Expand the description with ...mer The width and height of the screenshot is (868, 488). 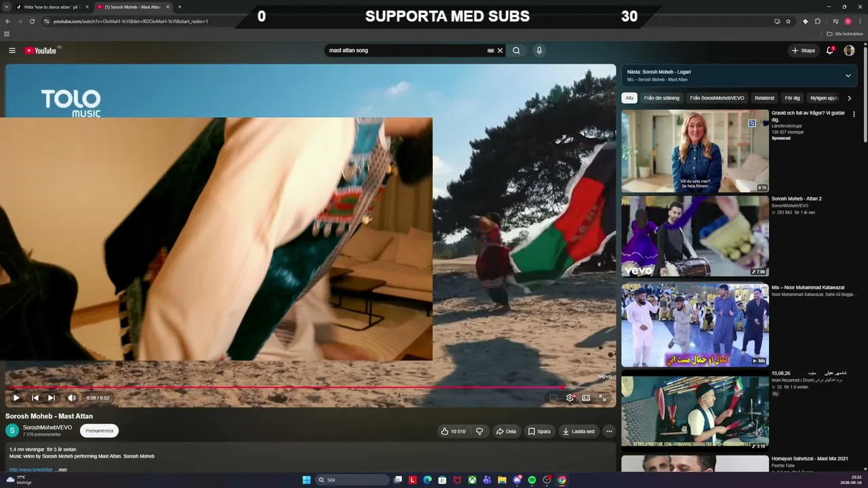(x=61, y=470)
